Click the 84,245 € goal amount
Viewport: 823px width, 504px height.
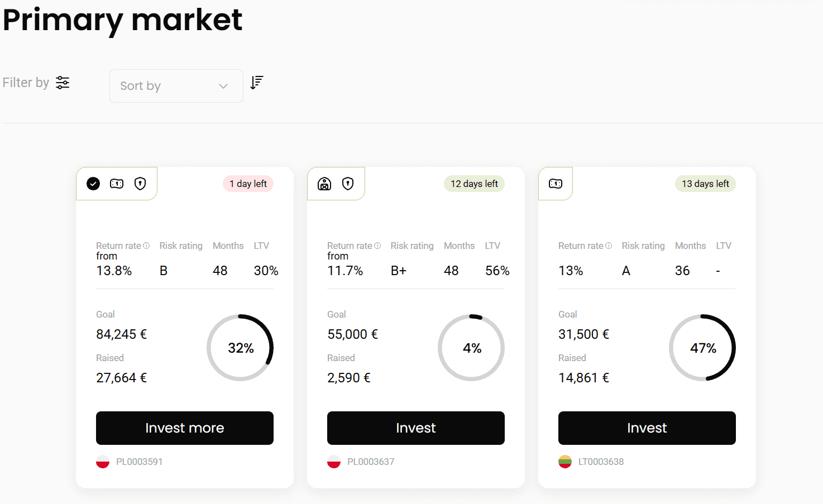click(122, 334)
